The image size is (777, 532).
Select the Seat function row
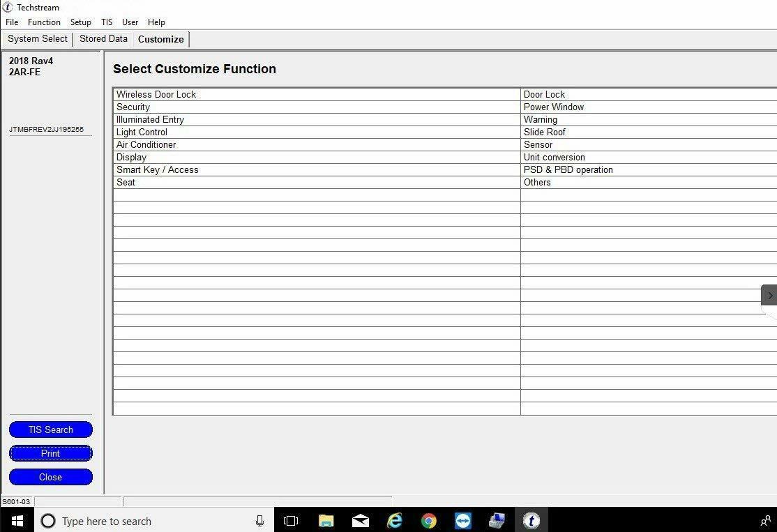(x=317, y=182)
